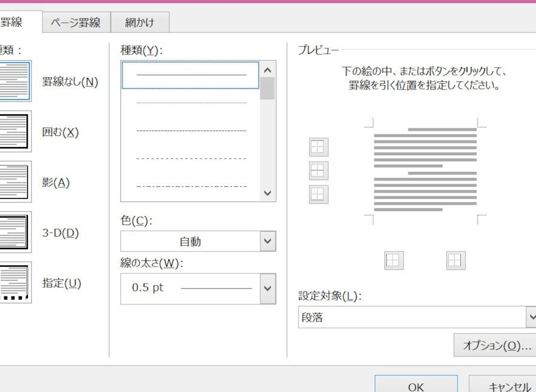This screenshot has width=536, height=392.
Task: Switch to the 網かけ tab
Action: tap(140, 22)
